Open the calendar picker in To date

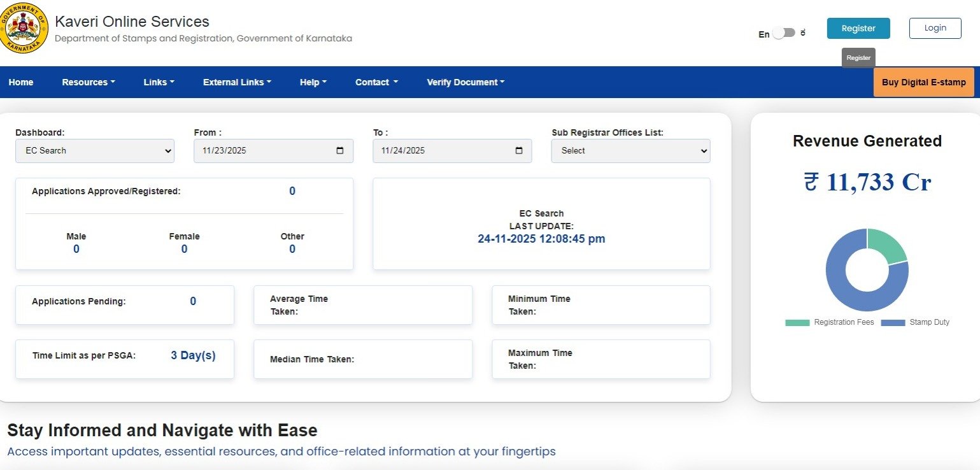click(x=518, y=151)
